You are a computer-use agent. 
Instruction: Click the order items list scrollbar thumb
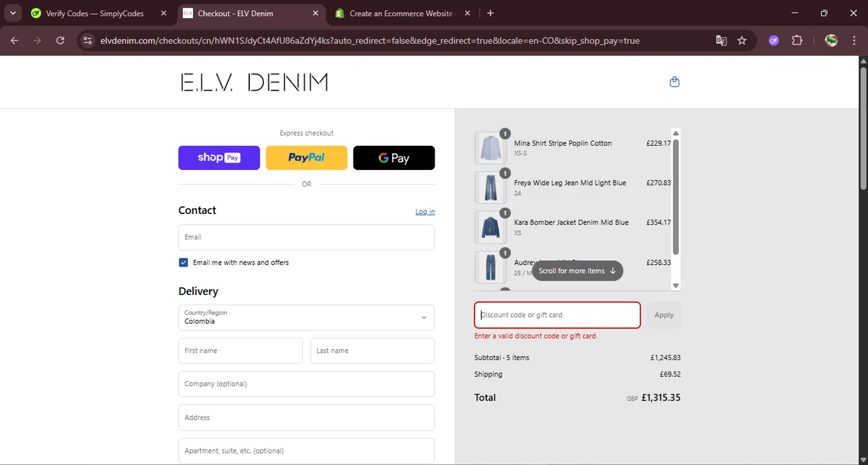[676, 197]
